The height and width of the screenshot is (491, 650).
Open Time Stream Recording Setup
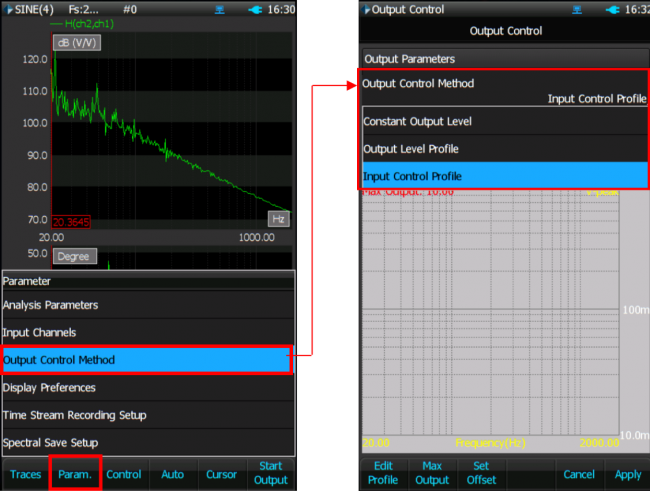click(147, 415)
